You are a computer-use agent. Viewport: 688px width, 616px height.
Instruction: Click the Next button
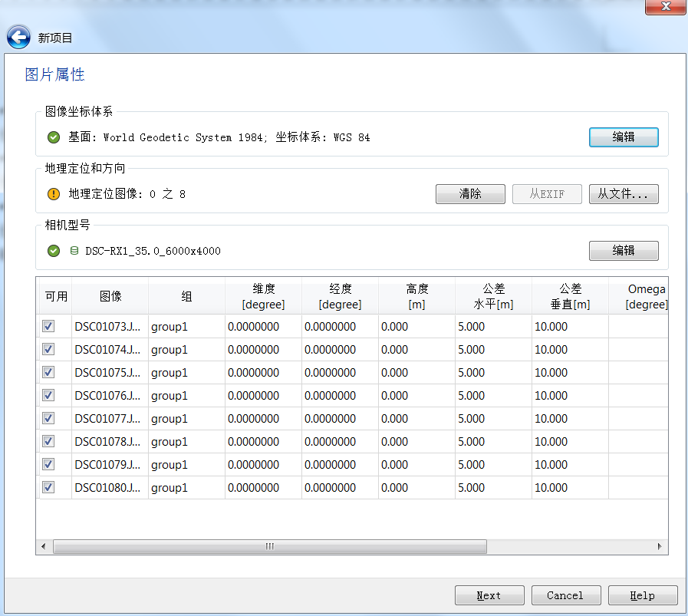click(489, 595)
